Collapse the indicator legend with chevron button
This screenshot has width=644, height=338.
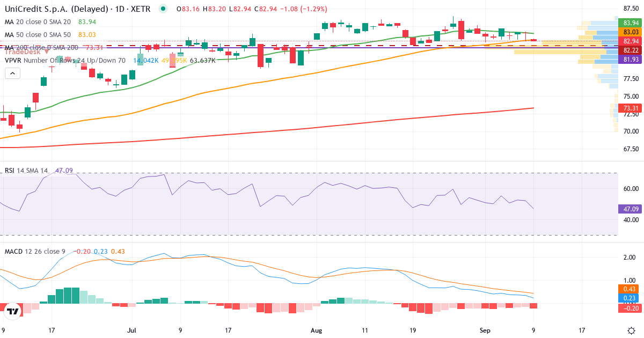pyautogui.click(x=12, y=73)
